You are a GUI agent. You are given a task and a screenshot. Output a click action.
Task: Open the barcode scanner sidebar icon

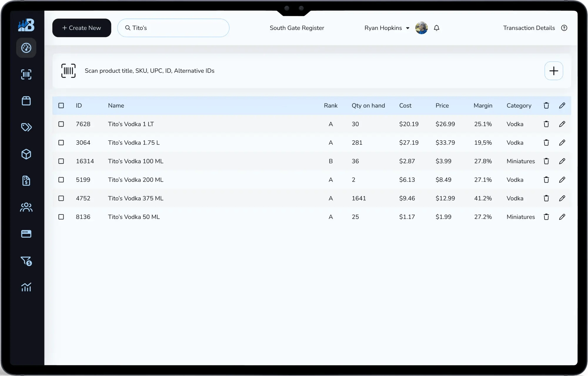pos(26,74)
